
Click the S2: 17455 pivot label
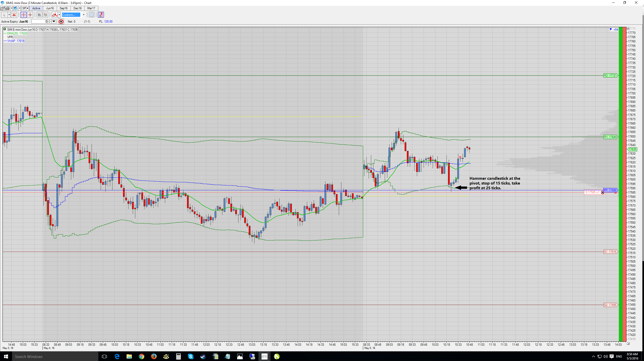point(610,305)
